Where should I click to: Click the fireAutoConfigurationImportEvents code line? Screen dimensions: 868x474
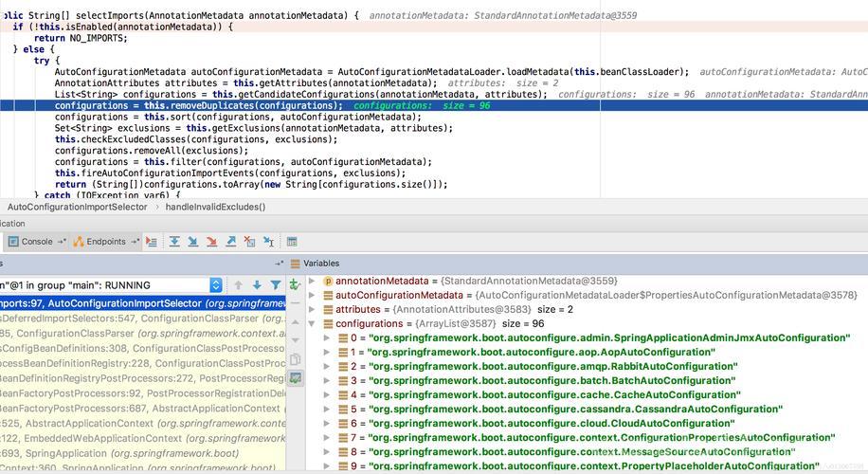coord(230,173)
